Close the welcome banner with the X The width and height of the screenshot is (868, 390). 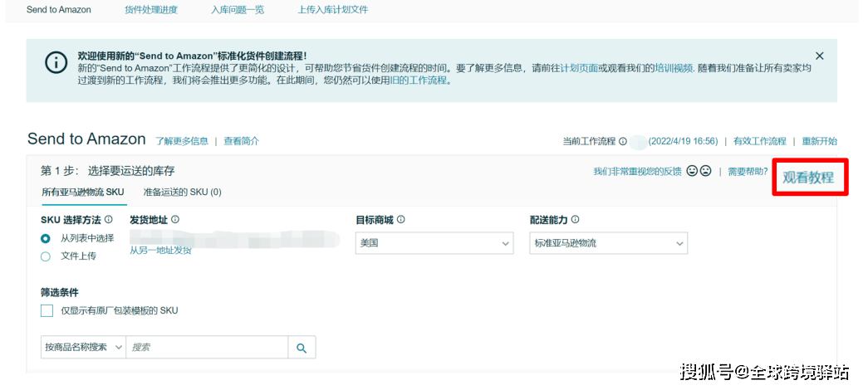pyautogui.click(x=820, y=56)
